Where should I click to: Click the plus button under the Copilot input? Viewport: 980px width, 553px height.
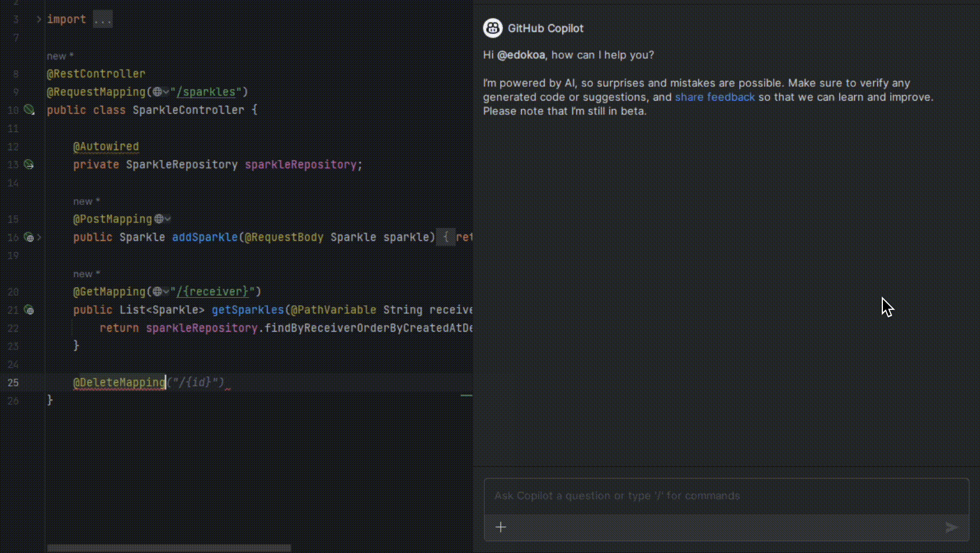(501, 527)
